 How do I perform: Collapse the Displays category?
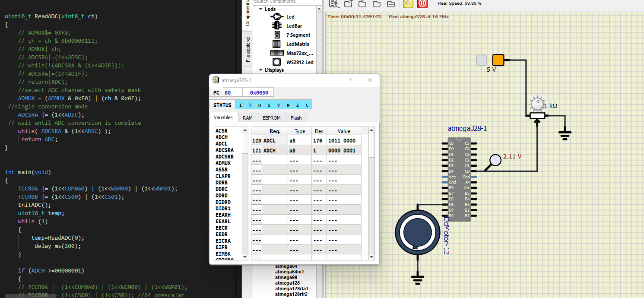pyautogui.click(x=261, y=70)
